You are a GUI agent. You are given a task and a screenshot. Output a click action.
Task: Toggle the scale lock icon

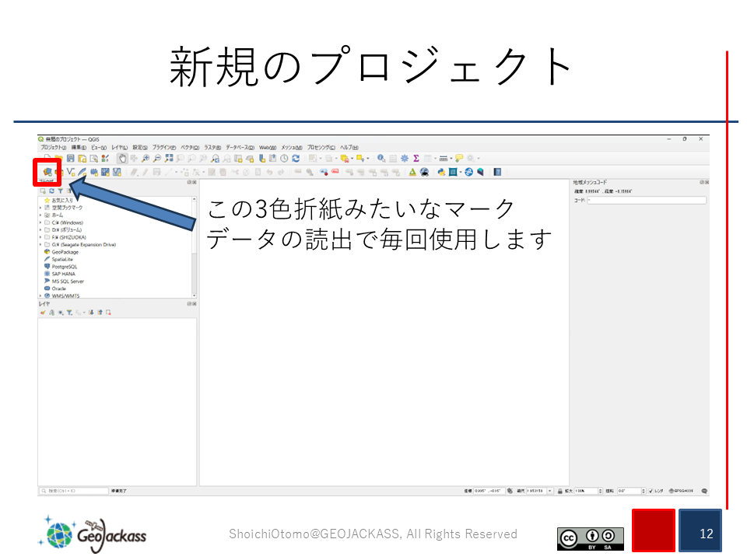pyautogui.click(x=560, y=491)
